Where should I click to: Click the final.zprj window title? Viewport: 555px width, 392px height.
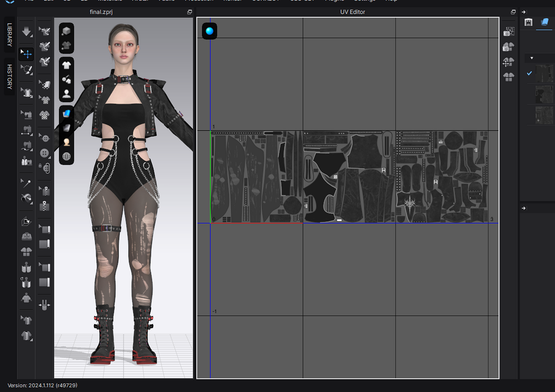(101, 12)
